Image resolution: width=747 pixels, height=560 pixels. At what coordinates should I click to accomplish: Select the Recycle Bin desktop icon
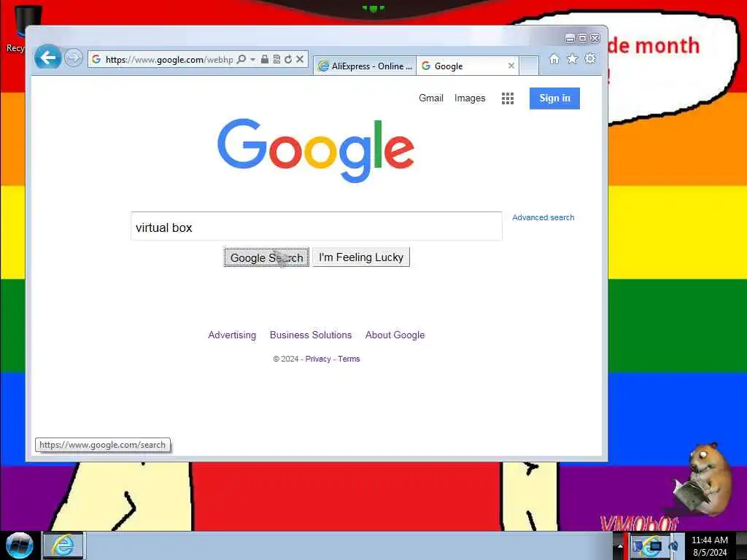point(20,28)
